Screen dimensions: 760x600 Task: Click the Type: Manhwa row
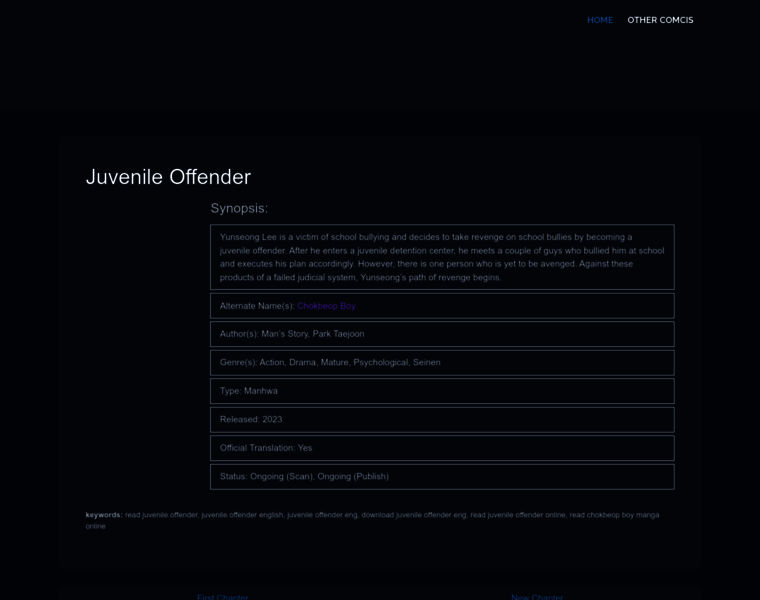click(442, 391)
